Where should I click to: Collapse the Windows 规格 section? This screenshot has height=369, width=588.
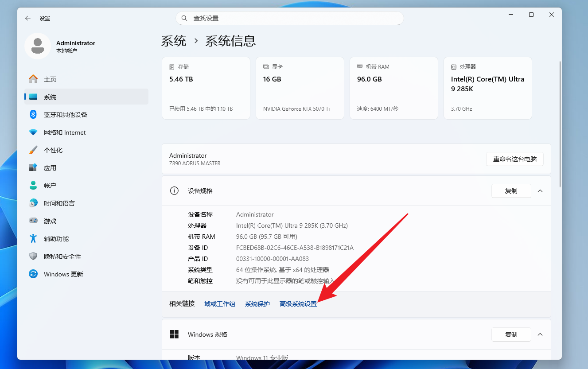[540, 334]
